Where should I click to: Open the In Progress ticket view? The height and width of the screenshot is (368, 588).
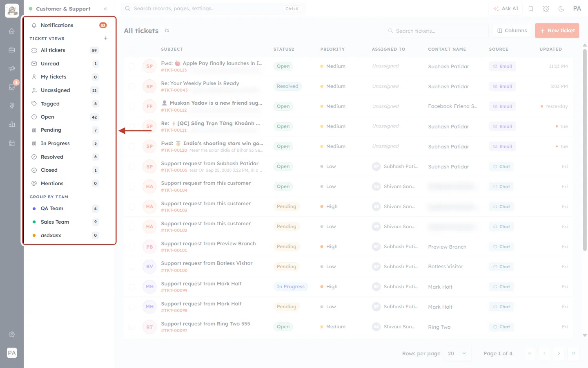click(x=65, y=144)
